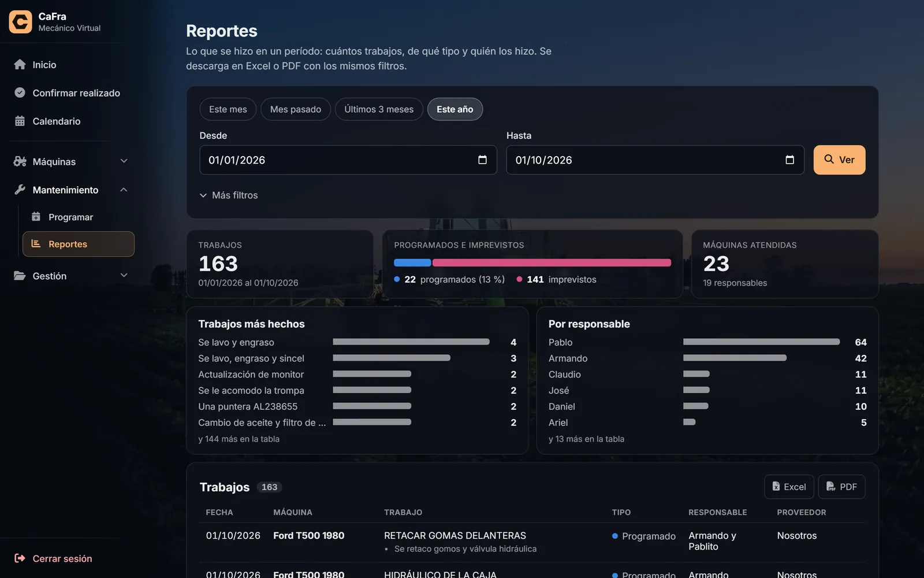This screenshot has height=578, width=924.
Task: Expand the Gestión menu item
Action: coord(70,276)
